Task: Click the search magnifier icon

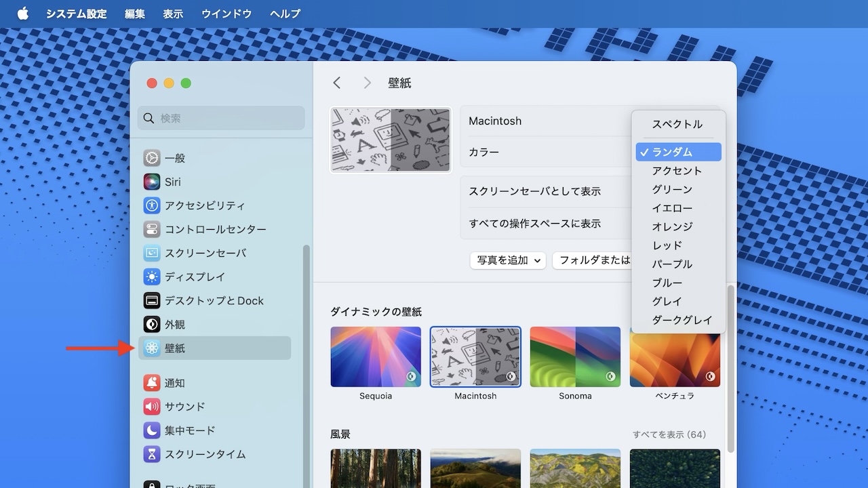Action: pyautogui.click(x=149, y=118)
